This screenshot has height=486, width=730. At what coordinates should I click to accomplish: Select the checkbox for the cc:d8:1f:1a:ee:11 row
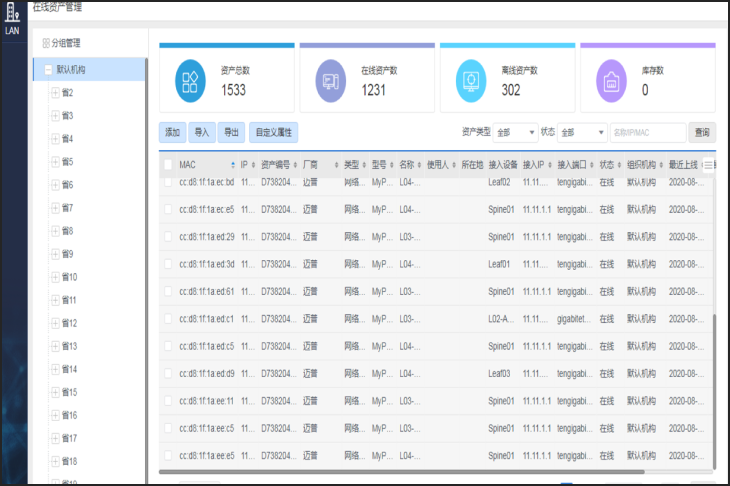168,400
